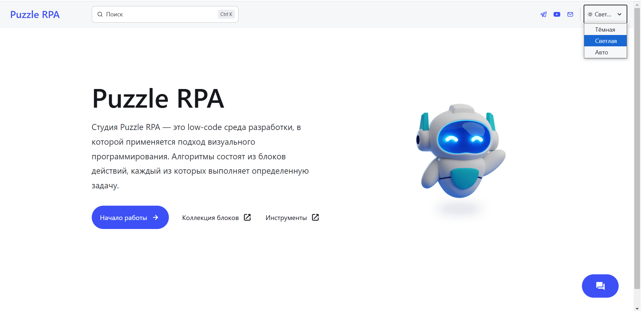Click the email envelope icon
The image size is (644, 311).
(x=570, y=14)
